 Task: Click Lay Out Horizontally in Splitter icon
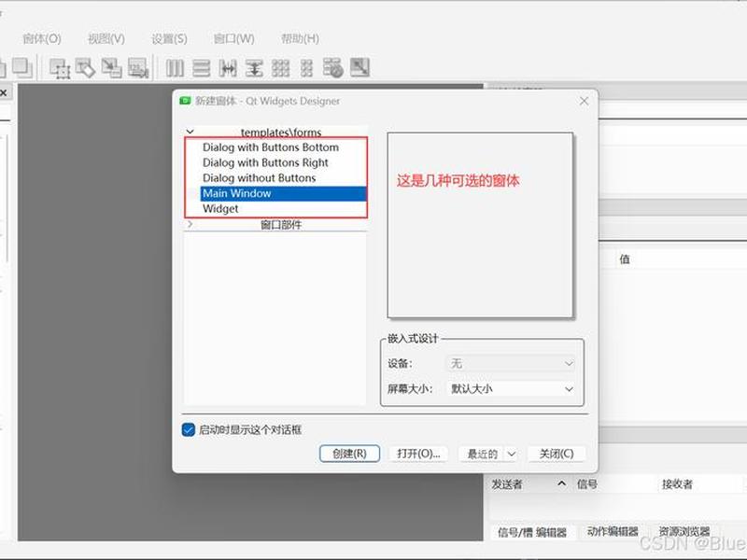[x=228, y=68]
